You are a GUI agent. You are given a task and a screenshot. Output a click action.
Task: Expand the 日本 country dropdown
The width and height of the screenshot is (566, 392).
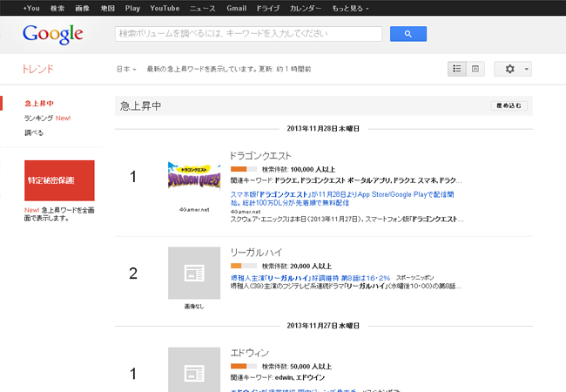126,69
